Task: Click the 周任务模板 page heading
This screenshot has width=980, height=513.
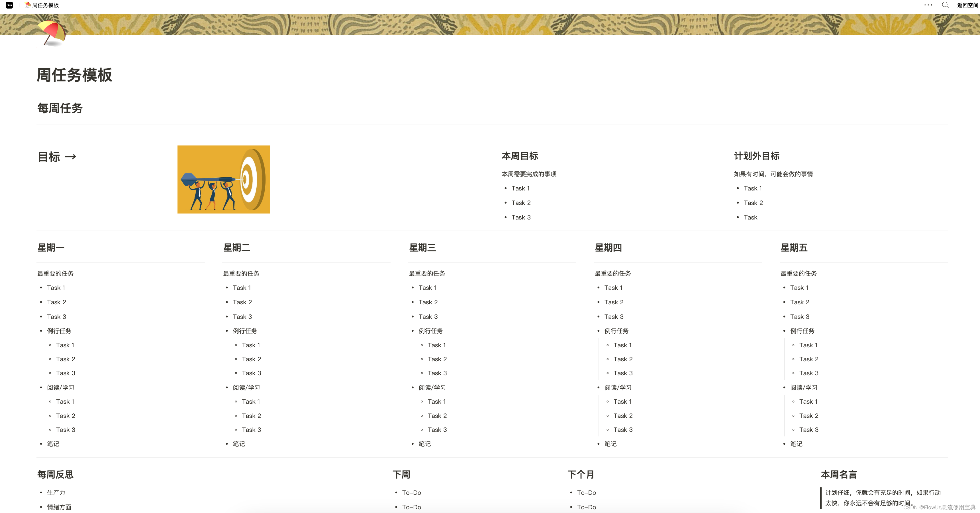Action: pos(74,75)
